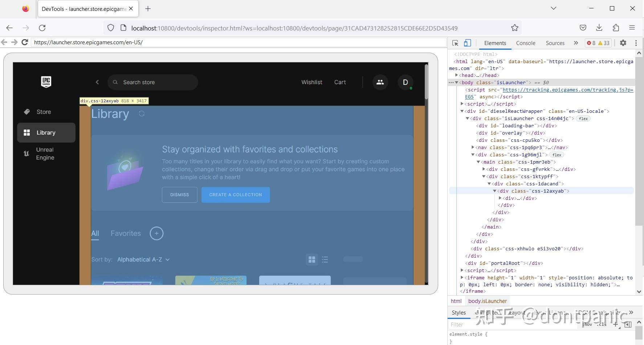Open the DevTools settings gear
This screenshot has width=644, height=345.
623,43
